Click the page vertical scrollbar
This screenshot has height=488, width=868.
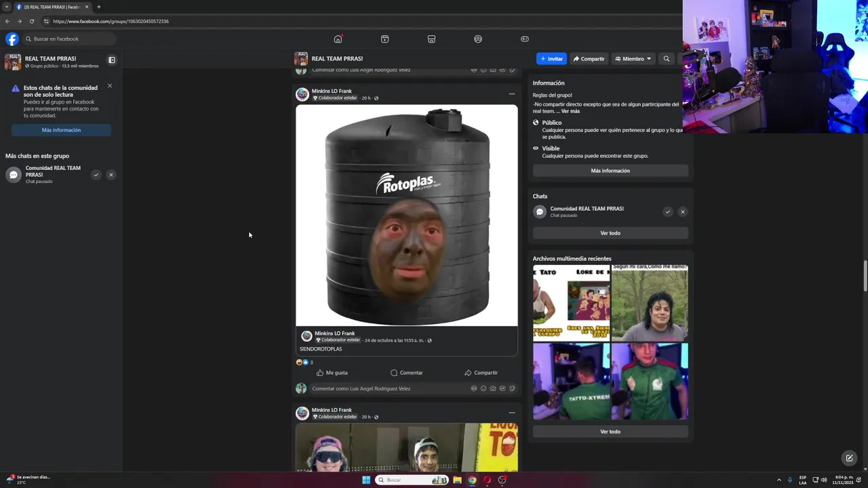865,275
